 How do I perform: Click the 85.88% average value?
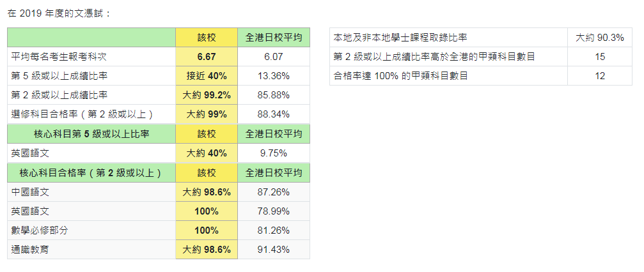point(274,94)
